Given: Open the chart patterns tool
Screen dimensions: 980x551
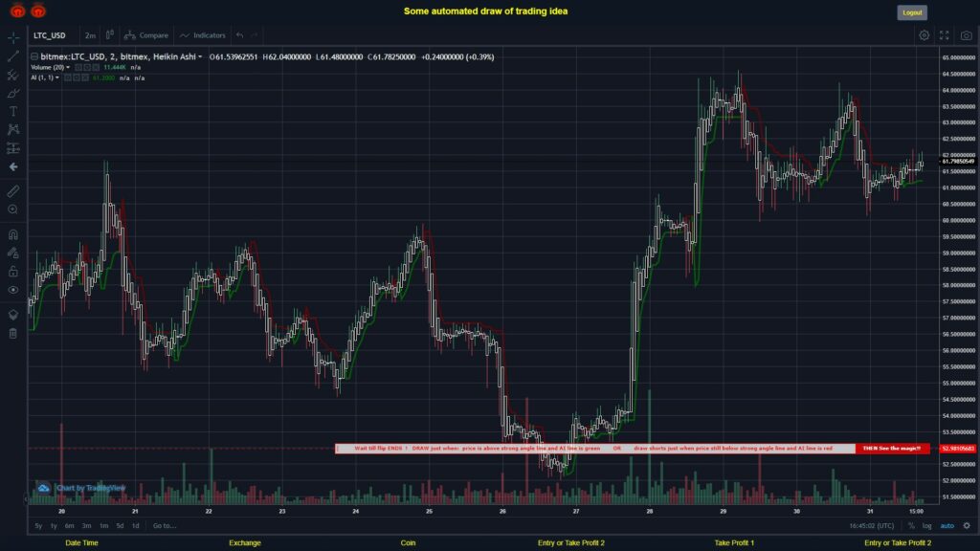Looking at the screenshot, I should coord(13,129).
